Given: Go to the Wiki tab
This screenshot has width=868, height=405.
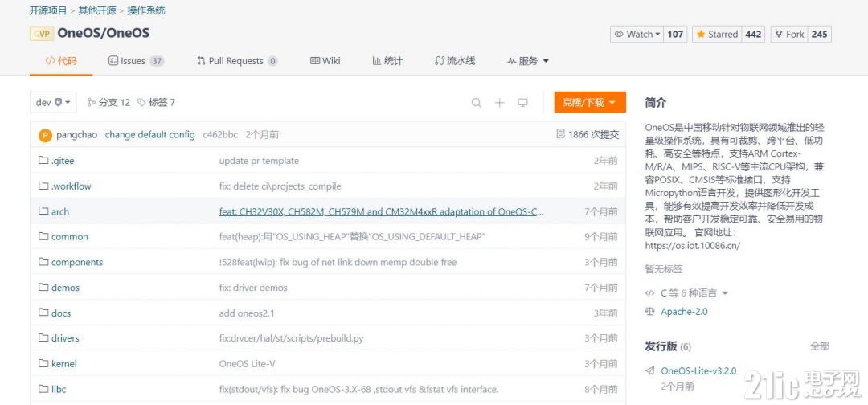Looking at the screenshot, I should (325, 61).
